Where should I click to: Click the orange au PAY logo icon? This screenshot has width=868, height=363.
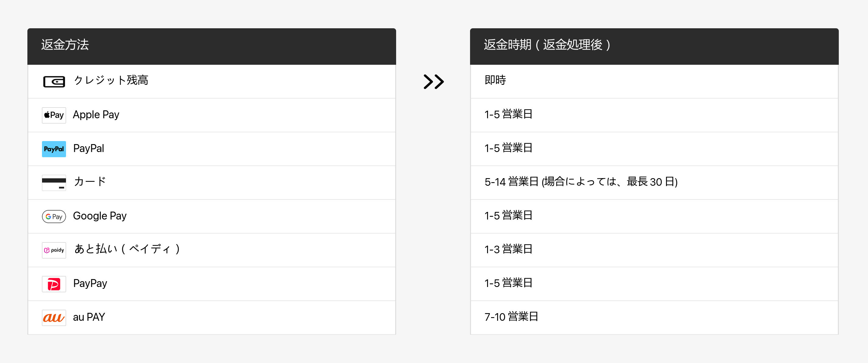tap(54, 317)
